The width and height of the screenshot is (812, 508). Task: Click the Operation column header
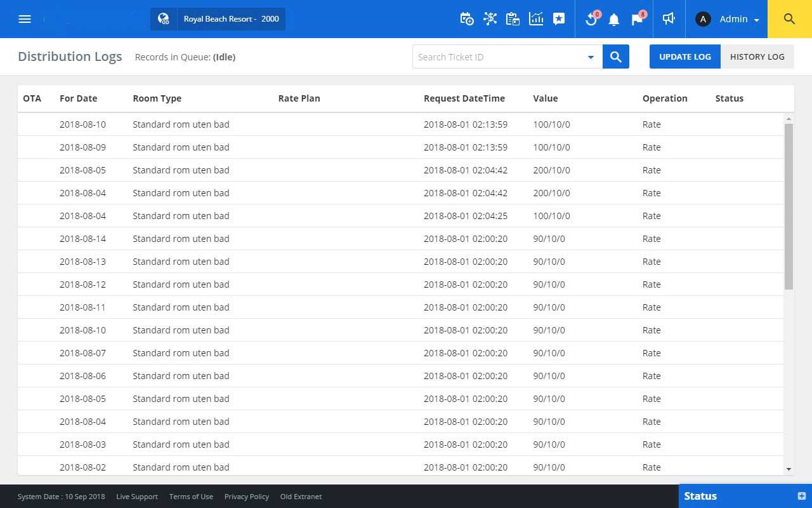click(x=665, y=98)
